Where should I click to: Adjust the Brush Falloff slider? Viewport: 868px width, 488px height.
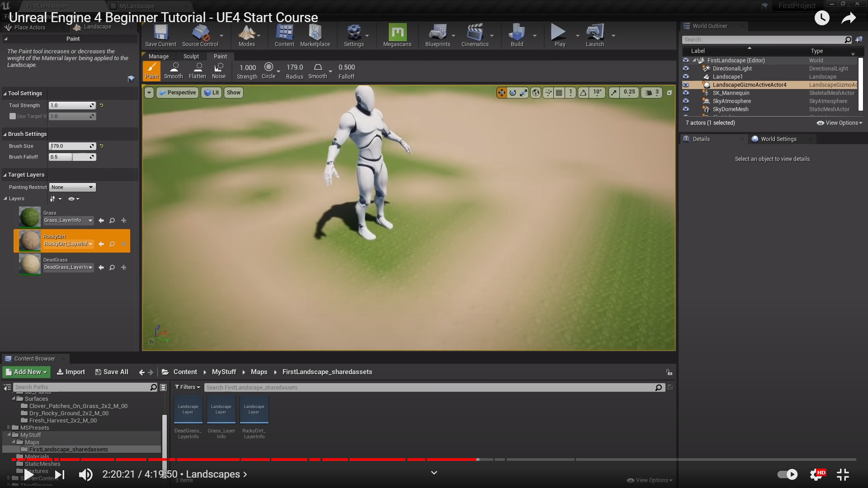(72, 157)
